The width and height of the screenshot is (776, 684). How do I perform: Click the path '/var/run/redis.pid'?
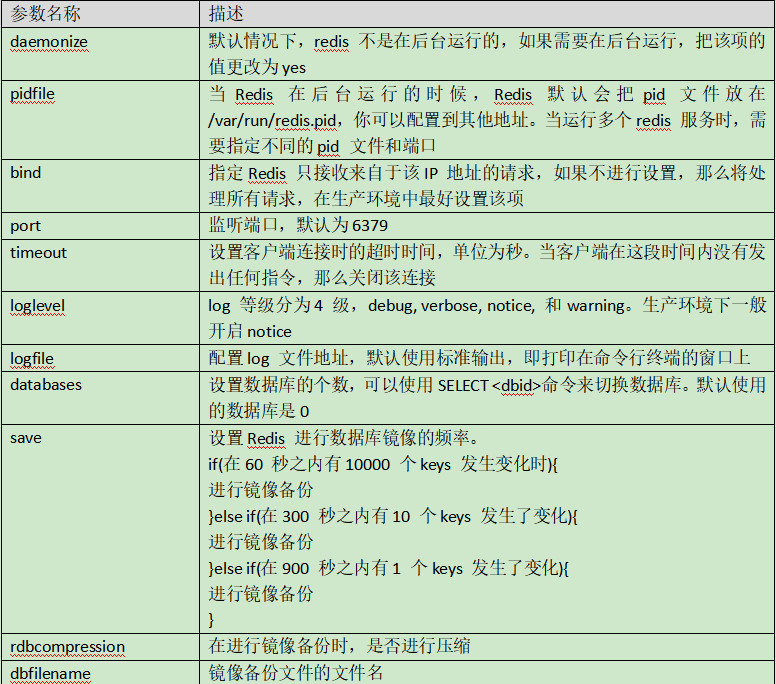click(x=272, y=120)
